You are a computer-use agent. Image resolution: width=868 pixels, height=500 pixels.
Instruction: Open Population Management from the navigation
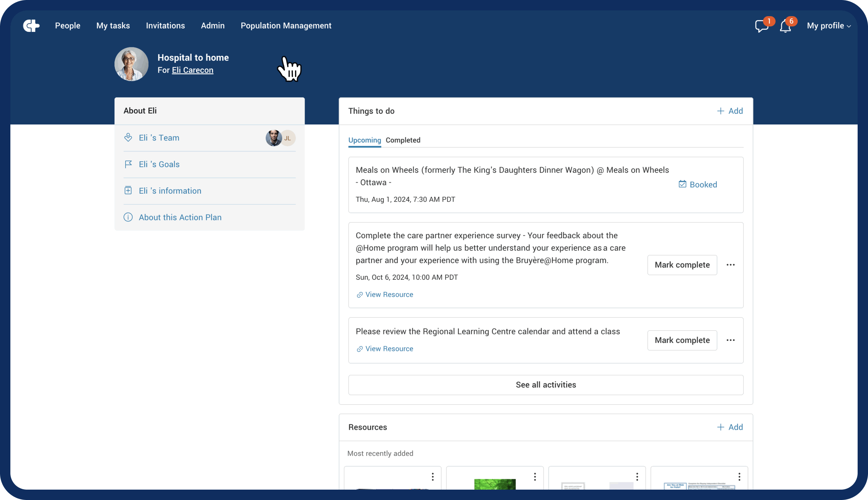[x=286, y=26]
